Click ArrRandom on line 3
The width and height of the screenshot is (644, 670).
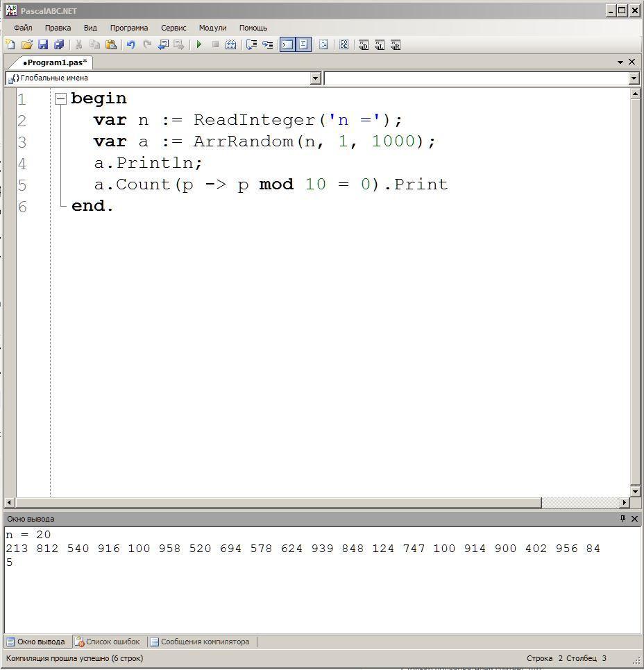[x=244, y=141]
